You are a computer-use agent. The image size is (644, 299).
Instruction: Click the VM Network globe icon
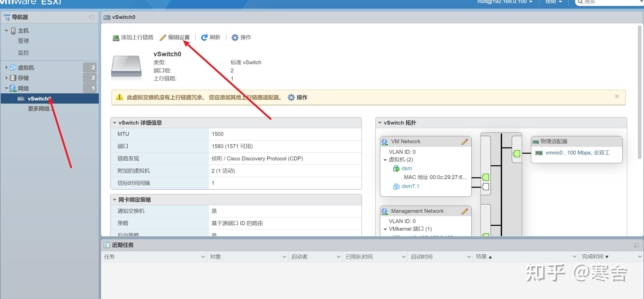click(385, 142)
